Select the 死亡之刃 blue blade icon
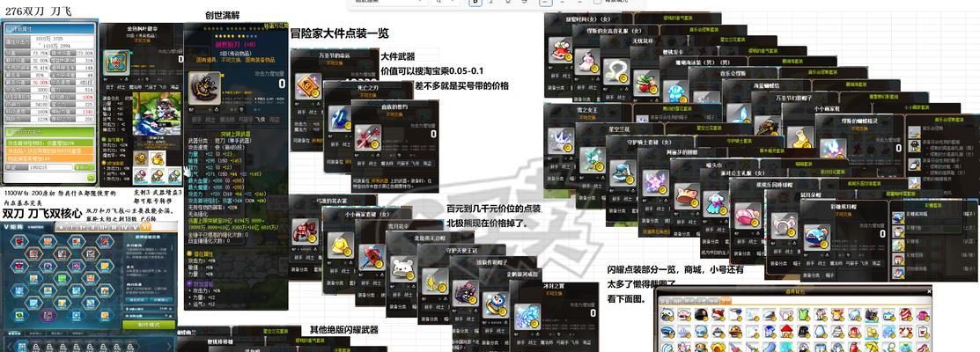The width and height of the screenshot is (980, 352). (x=342, y=117)
